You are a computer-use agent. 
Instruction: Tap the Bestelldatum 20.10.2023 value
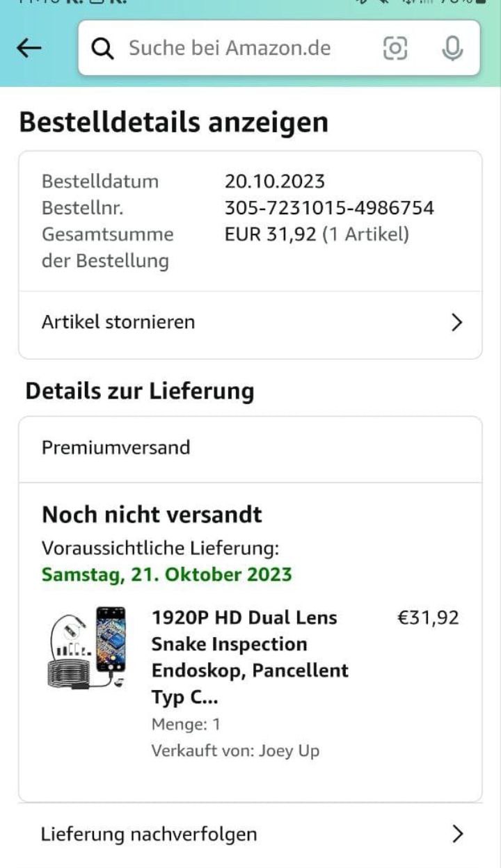point(274,182)
